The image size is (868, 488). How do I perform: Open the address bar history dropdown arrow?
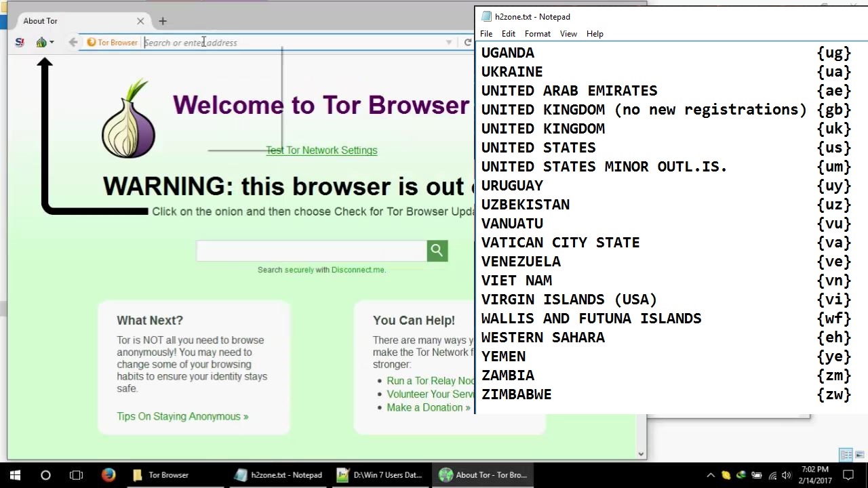pos(448,43)
